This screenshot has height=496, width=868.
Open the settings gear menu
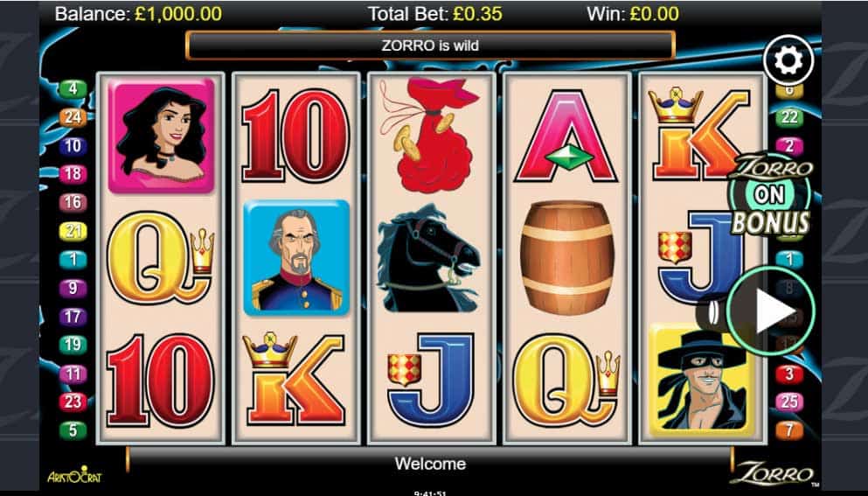(788, 59)
